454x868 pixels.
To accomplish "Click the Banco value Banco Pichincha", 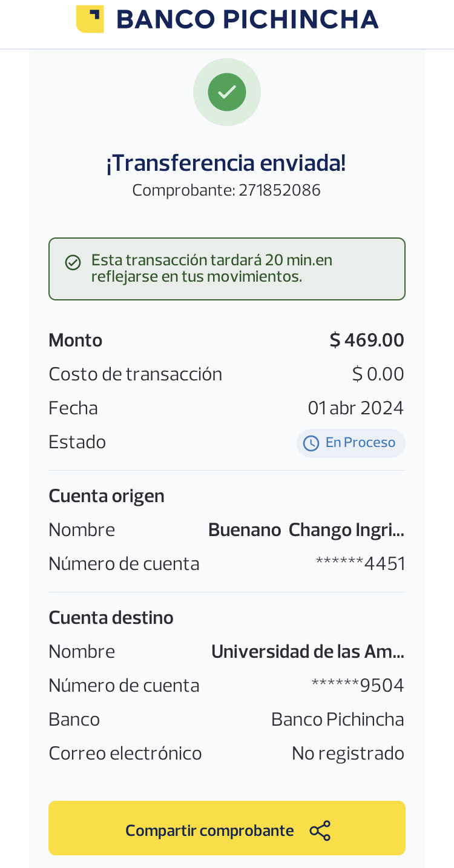I will coord(338,720).
